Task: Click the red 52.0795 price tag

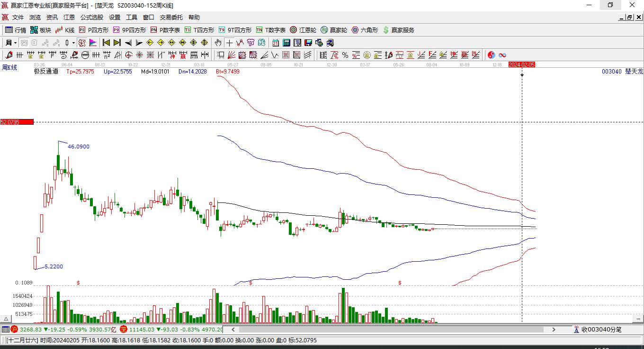Action: coord(17,122)
